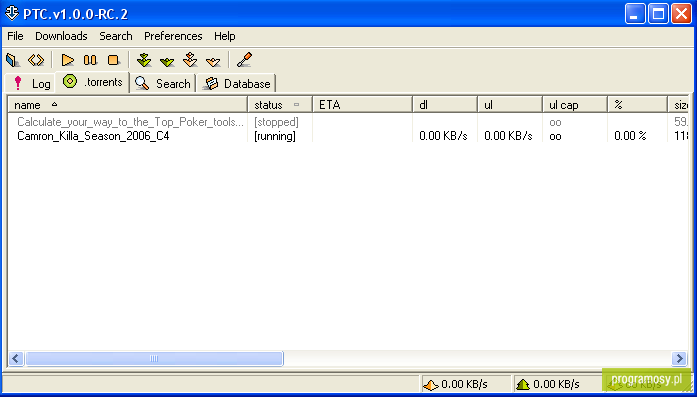Click the green upload speed icon in status bar

pos(523,384)
